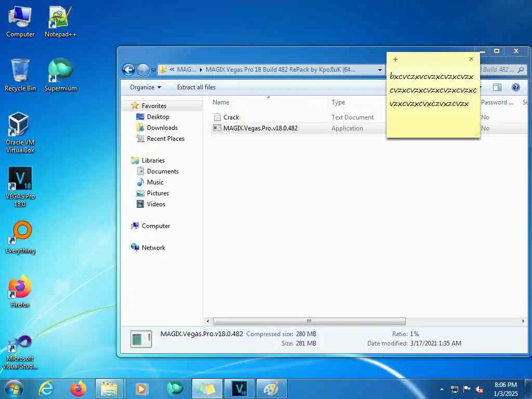The image size is (532, 399).
Task: Select Libraries in the navigation pane
Action: [153, 161]
